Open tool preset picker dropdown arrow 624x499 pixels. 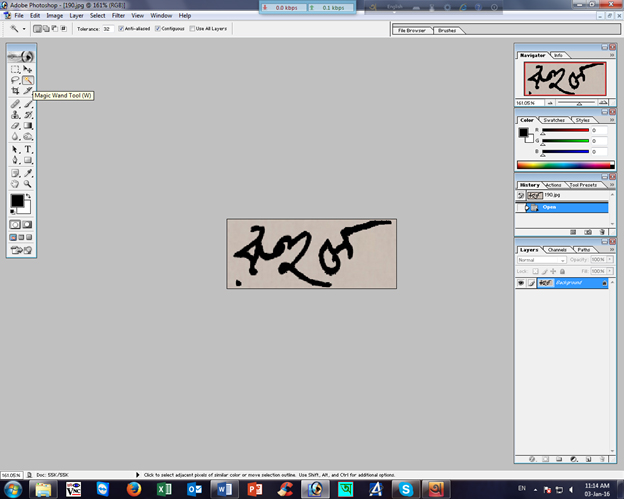coord(24,29)
